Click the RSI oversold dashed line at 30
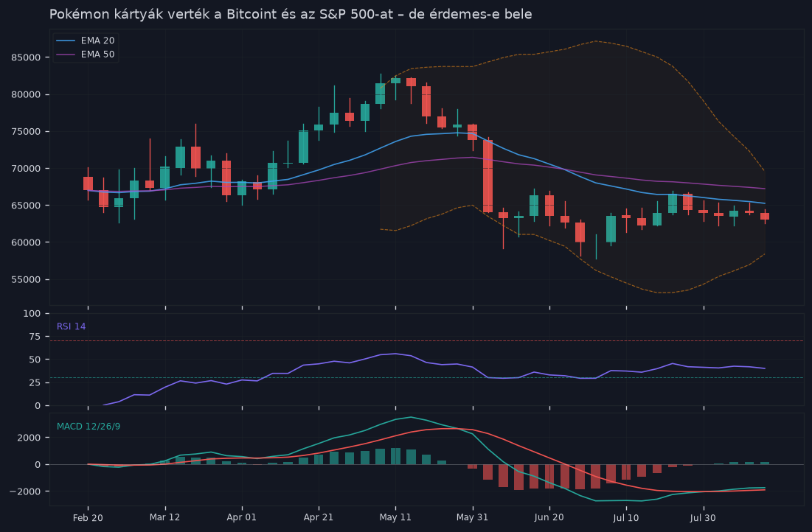The width and height of the screenshot is (812, 532). (426, 378)
